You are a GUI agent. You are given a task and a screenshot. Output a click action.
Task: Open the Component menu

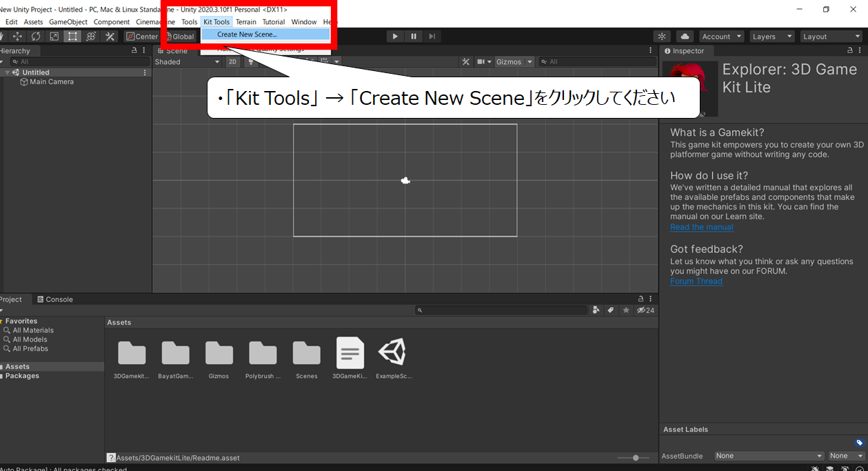112,22
